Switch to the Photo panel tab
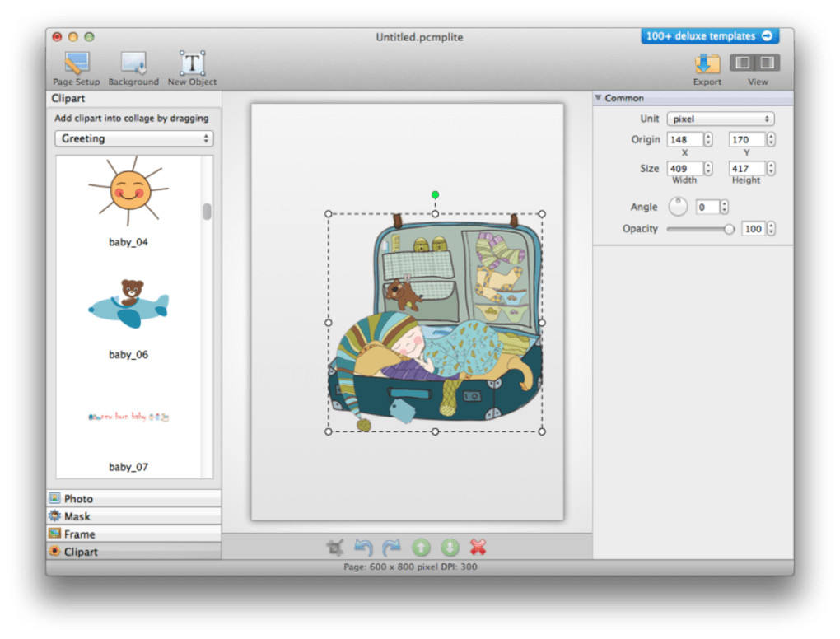 (x=133, y=498)
